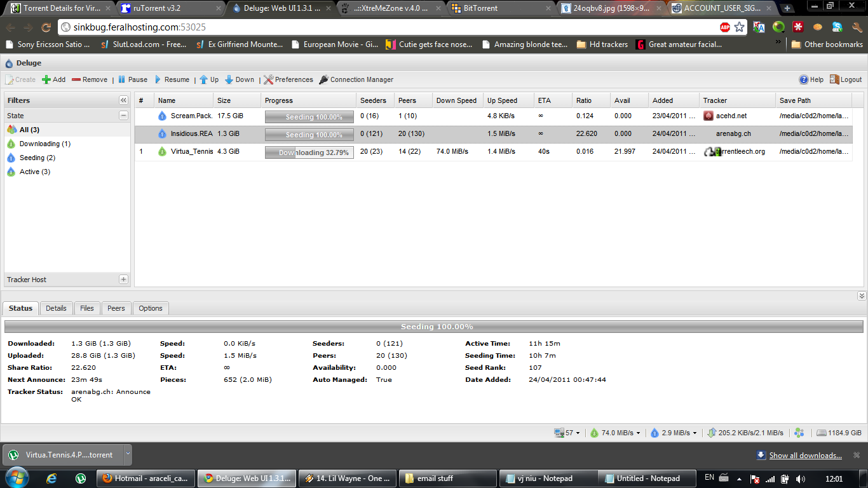This screenshot has height=488, width=868.
Task: Open the Chrome wrench menu
Action: tap(857, 27)
